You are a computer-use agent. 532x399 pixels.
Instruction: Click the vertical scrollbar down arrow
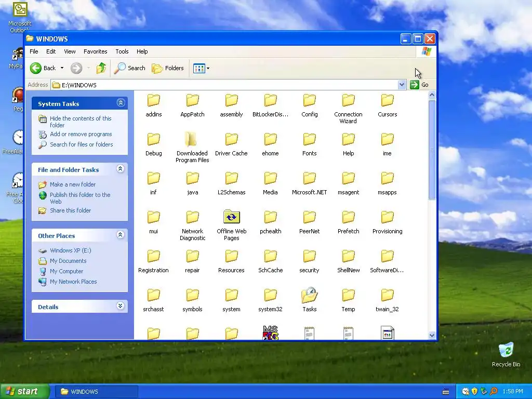click(432, 335)
